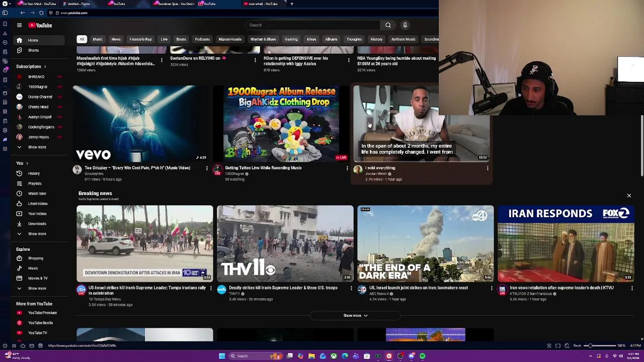This screenshot has height=362, width=644.
Task: Reset the zoom level
Action: click(x=577, y=345)
